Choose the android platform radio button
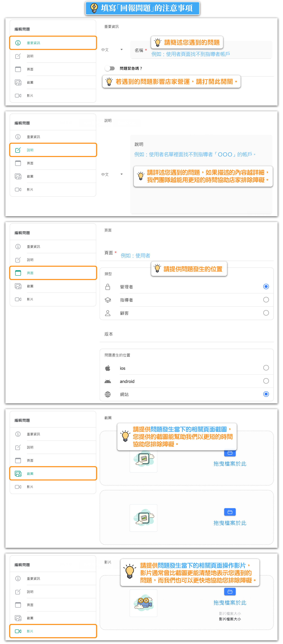The width and height of the screenshot is (283, 644). pos(266,381)
